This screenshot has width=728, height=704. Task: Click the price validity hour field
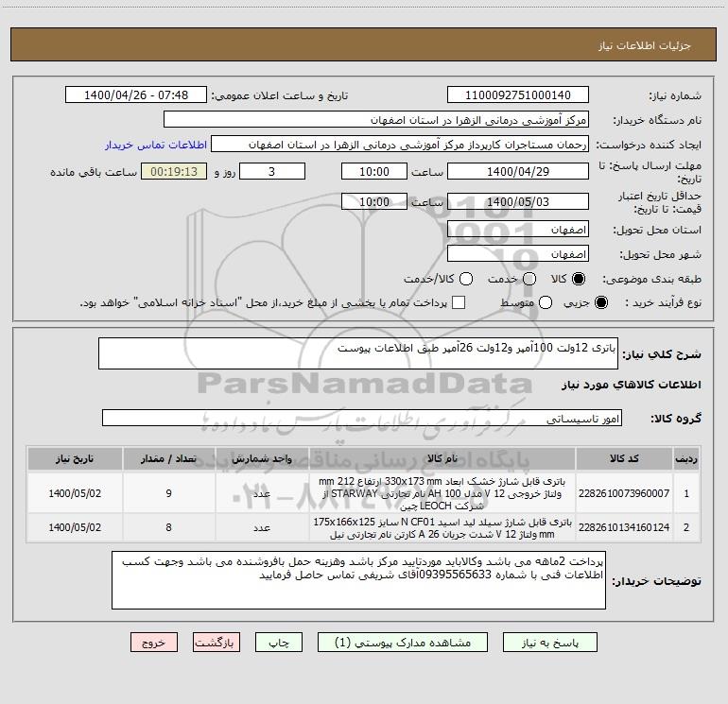coord(374,201)
